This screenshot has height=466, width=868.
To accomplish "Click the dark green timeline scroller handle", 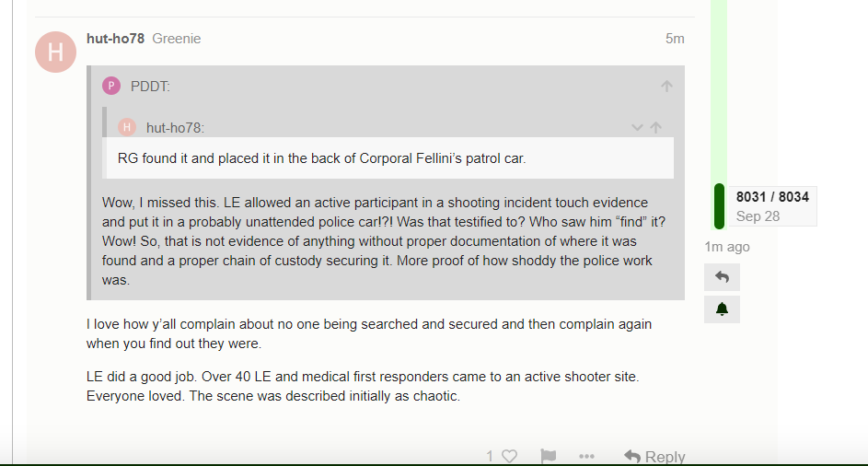I will pyautogui.click(x=719, y=206).
